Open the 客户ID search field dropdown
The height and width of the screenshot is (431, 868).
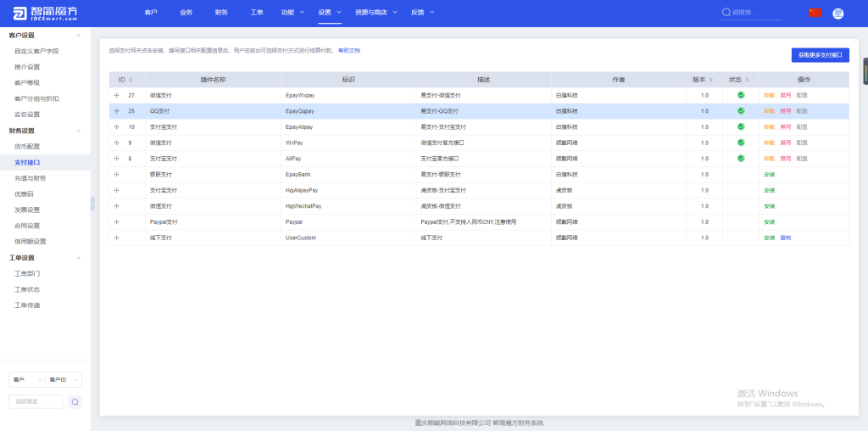tap(64, 379)
